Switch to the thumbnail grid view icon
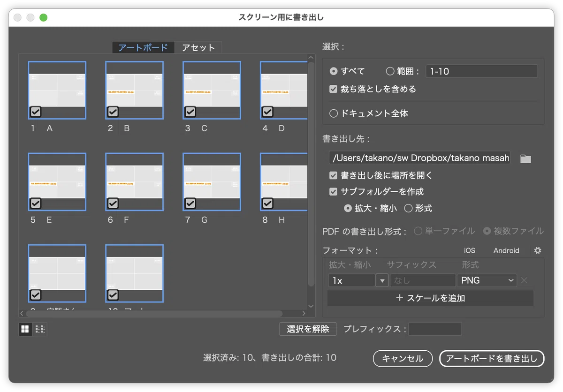The width and height of the screenshot is (563, 392). [25, 329]
